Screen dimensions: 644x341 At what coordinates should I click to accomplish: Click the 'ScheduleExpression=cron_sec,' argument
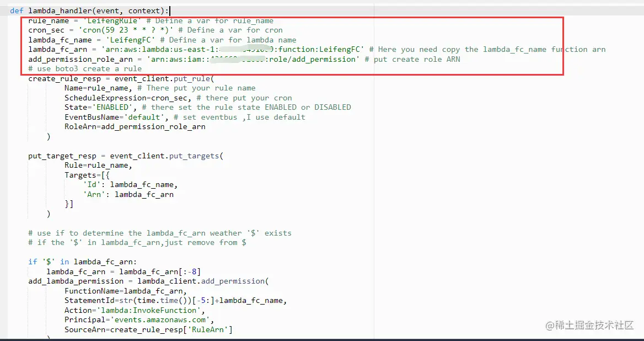click(x=128, y=98)
